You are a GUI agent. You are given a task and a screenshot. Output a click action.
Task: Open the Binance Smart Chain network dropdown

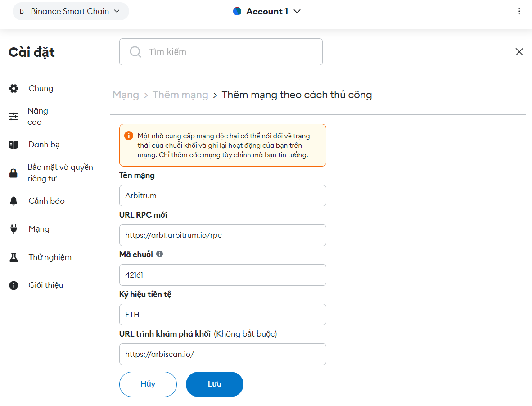coord(71,11)
